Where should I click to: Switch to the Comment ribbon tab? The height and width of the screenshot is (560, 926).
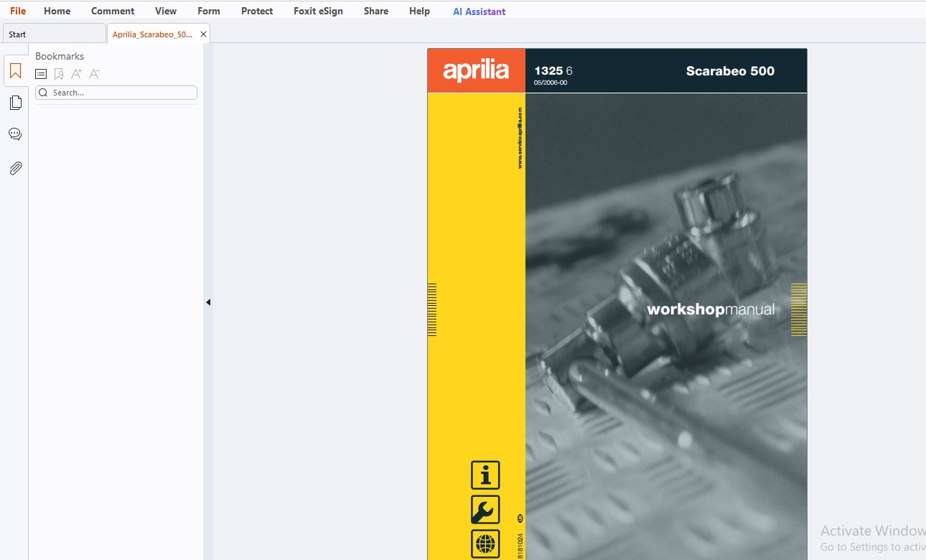tap(113, 11)
